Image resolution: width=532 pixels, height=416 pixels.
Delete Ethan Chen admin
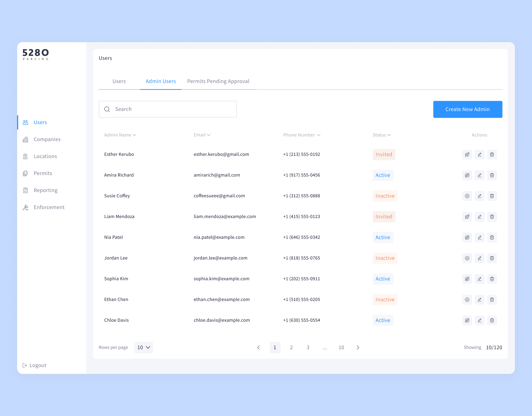tap(492, 299)
